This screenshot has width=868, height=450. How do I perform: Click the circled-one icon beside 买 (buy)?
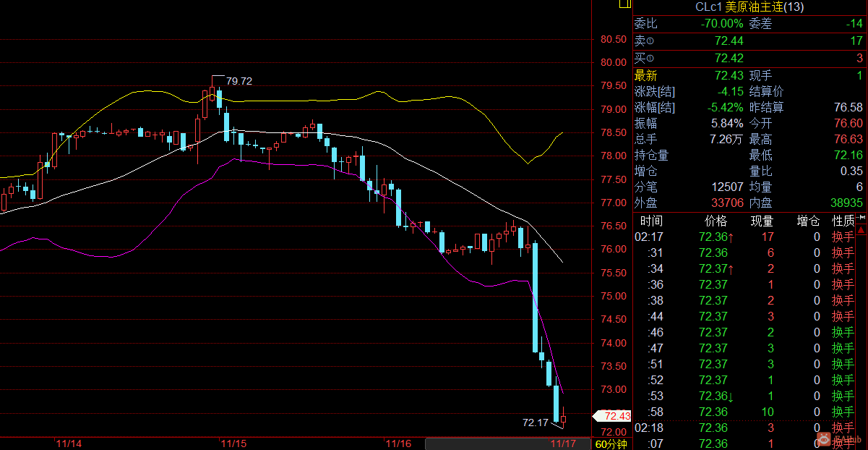coord(650,59)
